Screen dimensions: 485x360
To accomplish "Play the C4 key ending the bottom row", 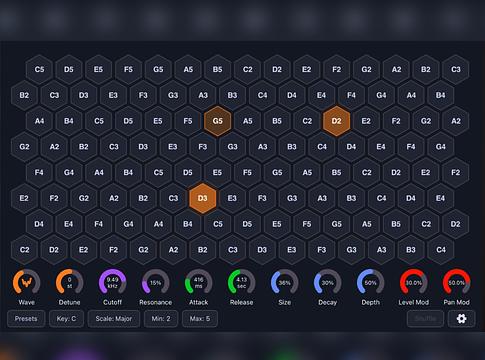I will [441, 250].
